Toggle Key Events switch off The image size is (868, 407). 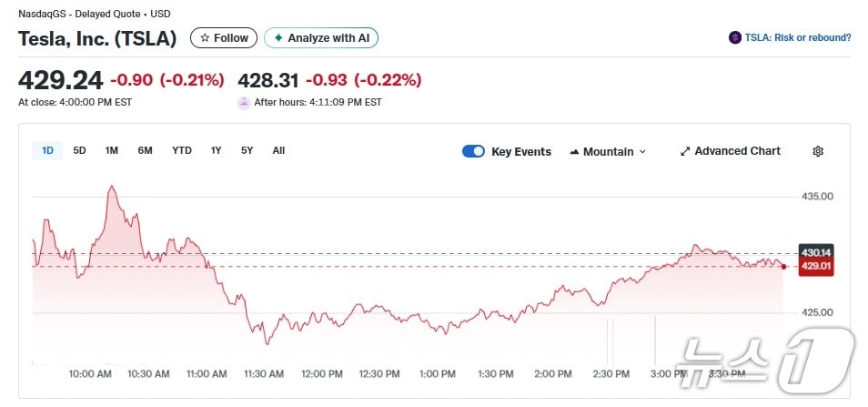point(473,151)
